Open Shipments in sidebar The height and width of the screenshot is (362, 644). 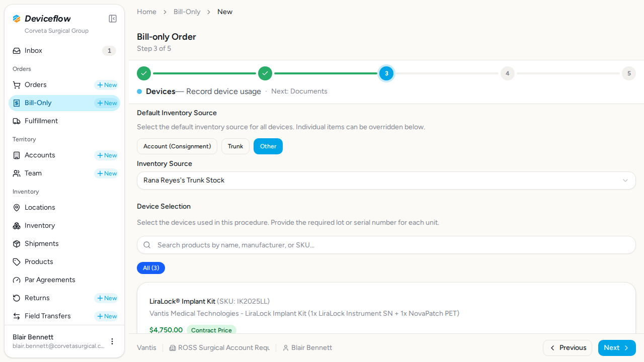click(x=64, y=244)
